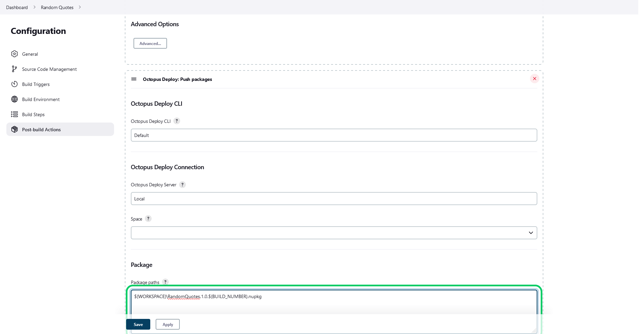
Task: Open the Octopus Deploy CLI dropdown
Action: pos(334,135)
